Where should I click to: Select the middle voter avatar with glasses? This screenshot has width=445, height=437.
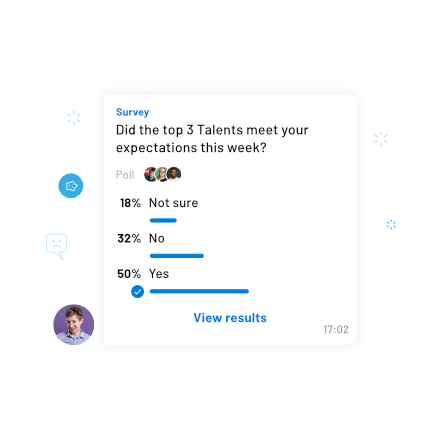162,174
